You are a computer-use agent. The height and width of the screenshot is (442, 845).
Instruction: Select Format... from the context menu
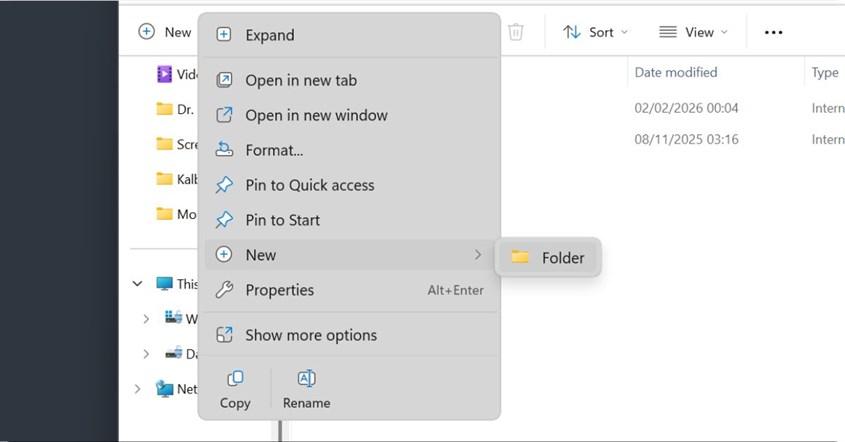349,150
